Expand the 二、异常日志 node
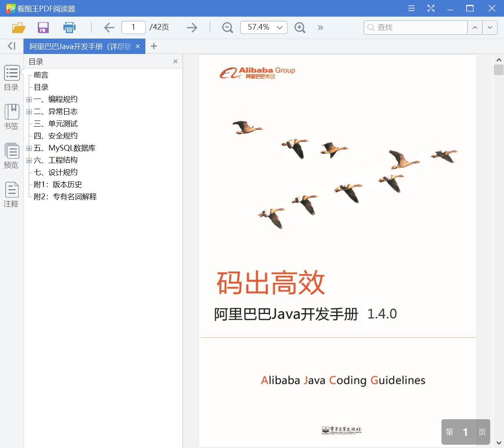 tap(29, 112)
